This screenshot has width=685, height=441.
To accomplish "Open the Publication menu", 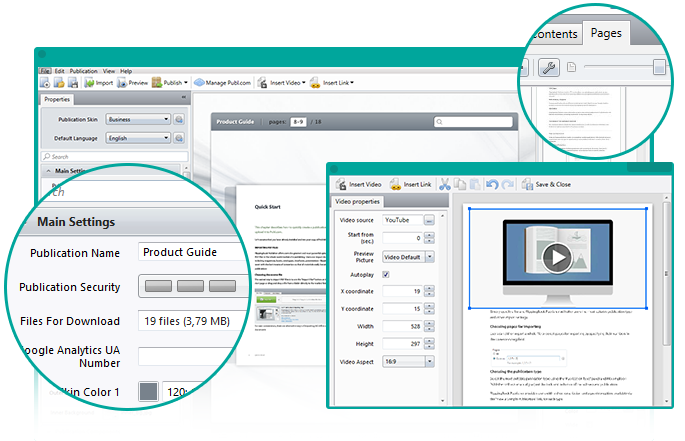I will point(83,71).
